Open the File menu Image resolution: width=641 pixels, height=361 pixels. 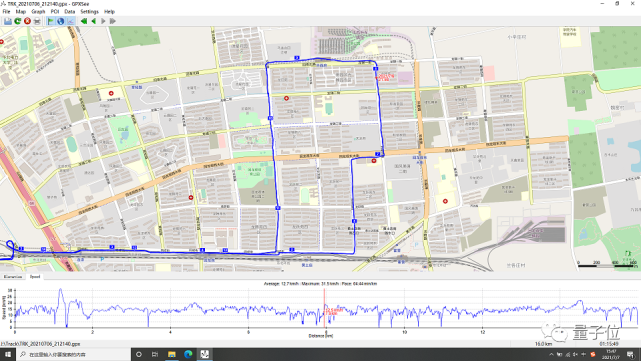point(7,11)
